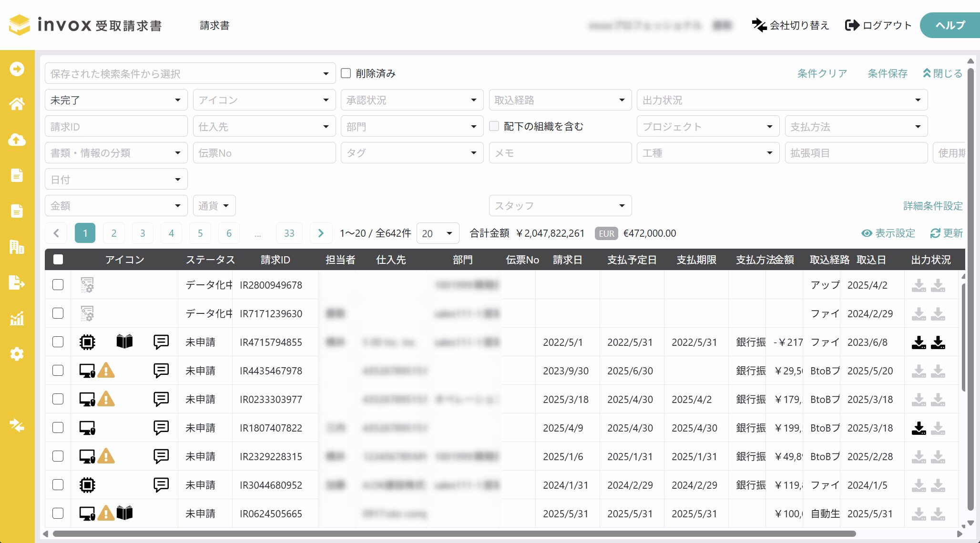Go to page 33
980x543 pixels.
tap(289, 233)
